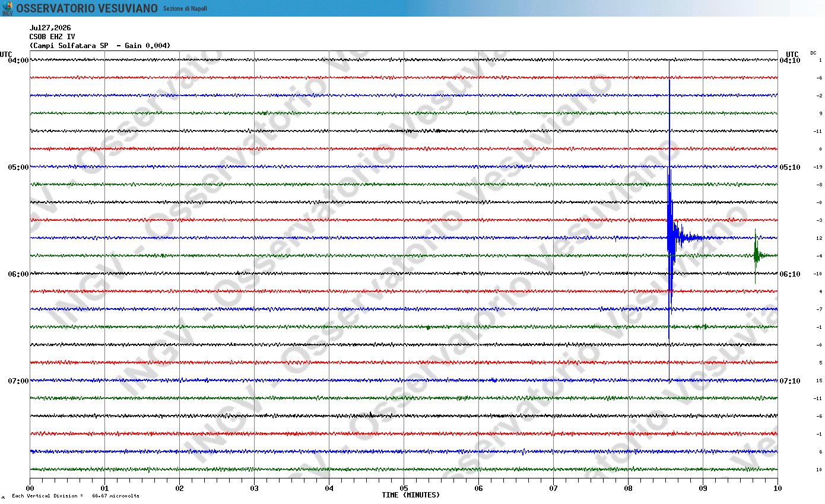
Task: Click the DC column header
Action: pos(813,53)
